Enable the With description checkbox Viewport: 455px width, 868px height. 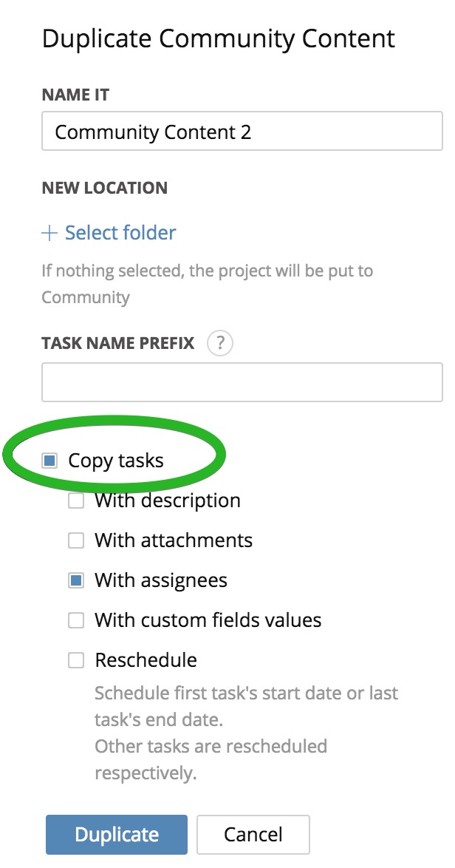[x=76, y=501]
